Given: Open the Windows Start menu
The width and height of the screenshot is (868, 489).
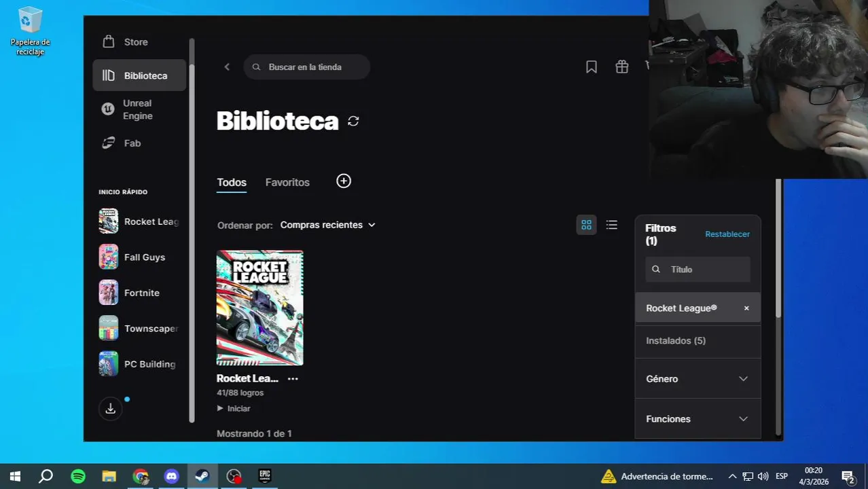Looking at the screenshot, I should pyautogui.click(x=15, y=476).
